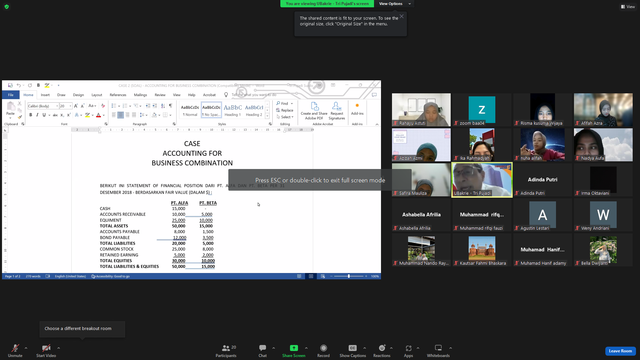This screenshot has width=640, height=360.
Task: Click the Bullets list icon
Action: pyautogui.click(x=113, y=106)
